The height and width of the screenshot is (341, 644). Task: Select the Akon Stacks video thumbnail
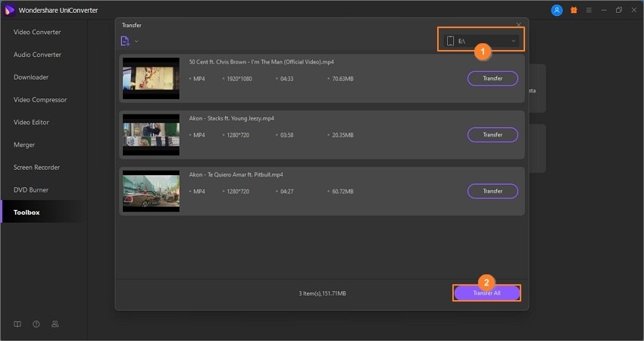click(151, 134)
